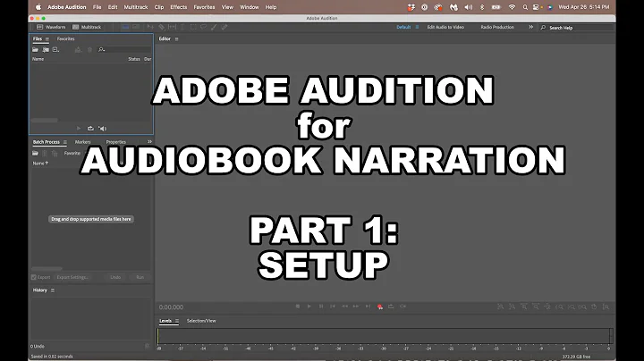
Task: Open the Clip menu
Action: pos(159,7)
